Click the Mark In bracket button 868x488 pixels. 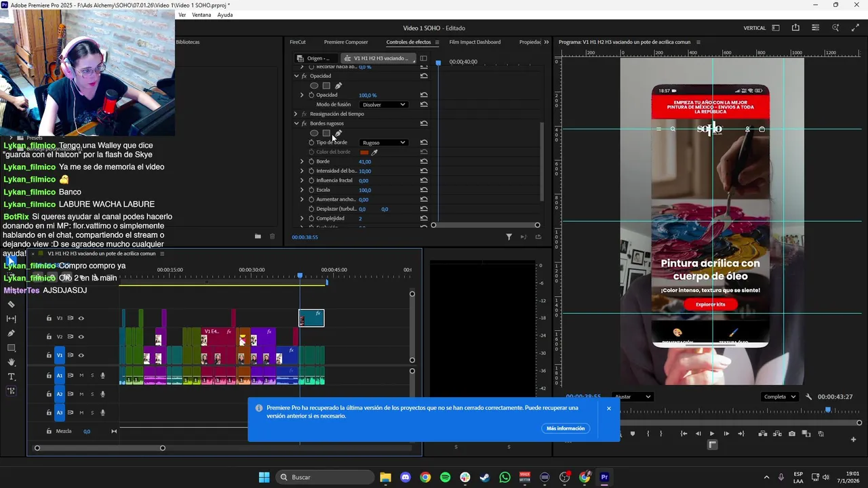648,434
